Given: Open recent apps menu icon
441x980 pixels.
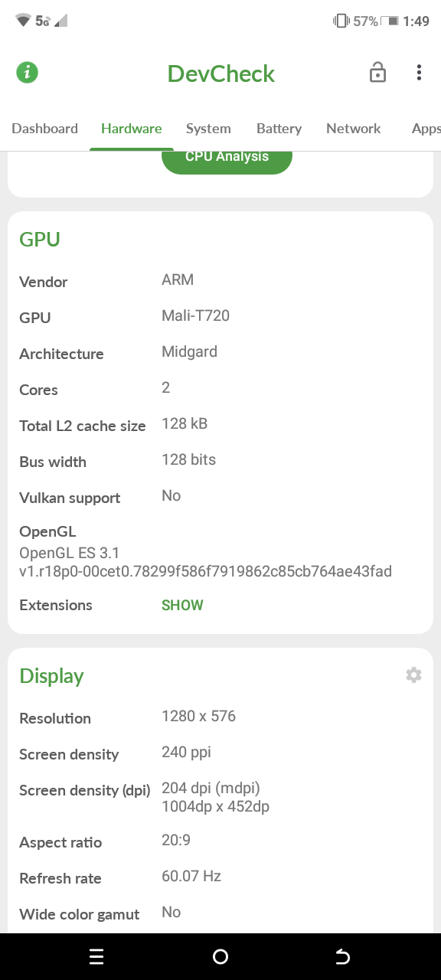Looking at the screenshot, I should click(96, 956).
